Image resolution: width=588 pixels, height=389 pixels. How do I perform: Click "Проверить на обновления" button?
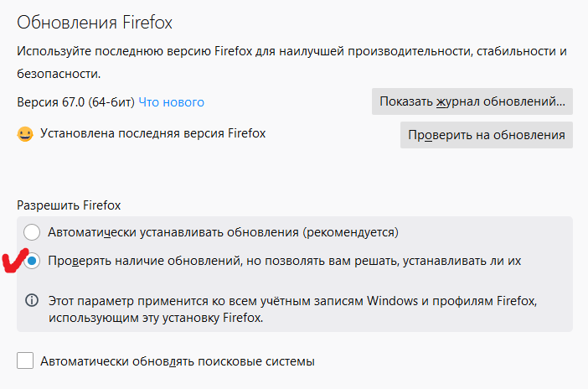pos(487,135)
